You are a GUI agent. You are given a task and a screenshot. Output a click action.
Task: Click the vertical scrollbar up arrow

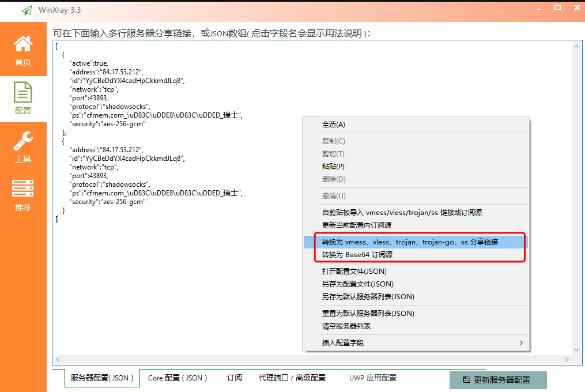coord(577,46)
